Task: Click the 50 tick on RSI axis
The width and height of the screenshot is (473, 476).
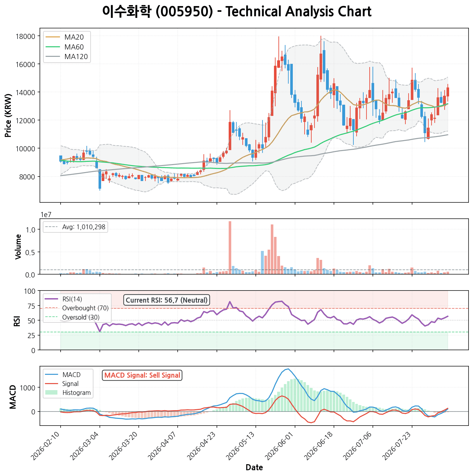Action: (32, 321)
